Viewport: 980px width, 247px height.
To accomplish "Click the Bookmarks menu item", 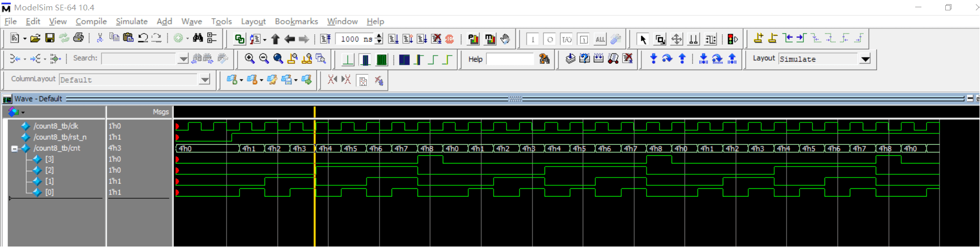I will coord(296,21).
